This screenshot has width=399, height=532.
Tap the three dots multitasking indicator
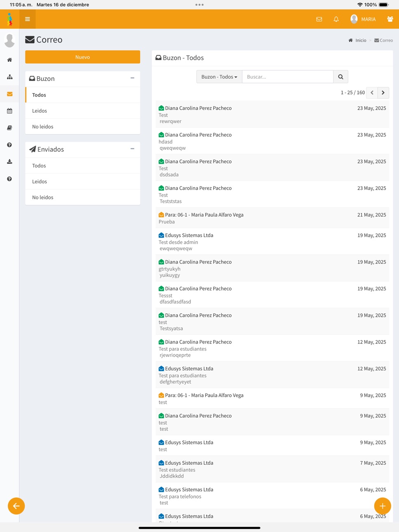coord(199,5)
